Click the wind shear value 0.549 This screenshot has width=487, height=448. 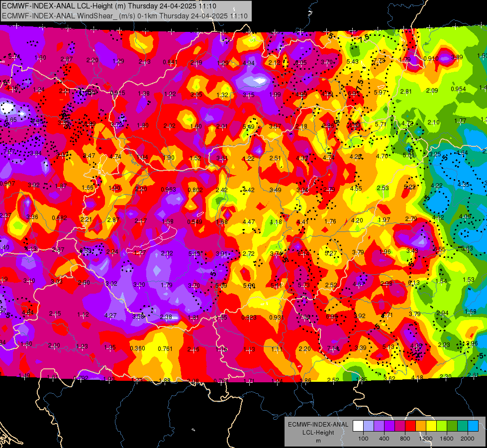(x=195, y=222)
